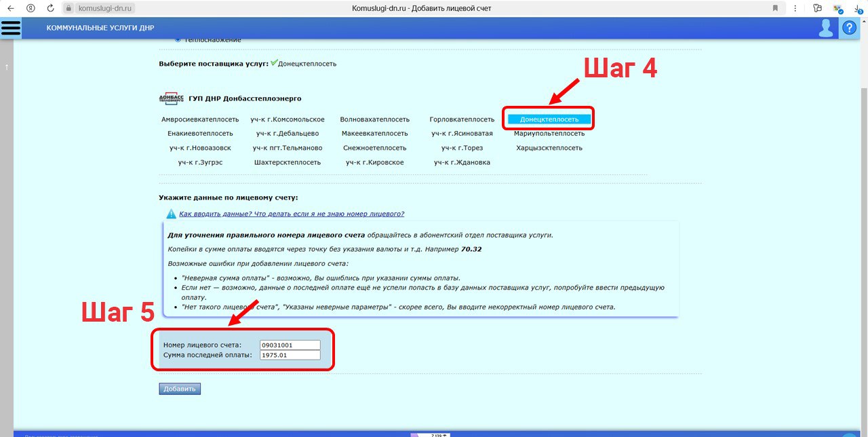
Task: Click the 'Неверная сумма оплаты' bullet text
Action: click(321, 278)
